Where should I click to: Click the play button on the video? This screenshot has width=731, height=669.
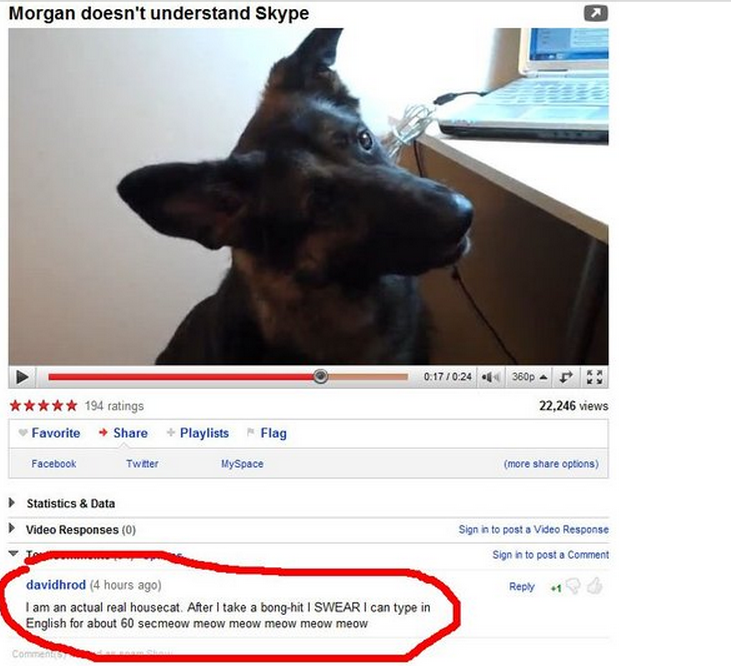coord(22,377)
